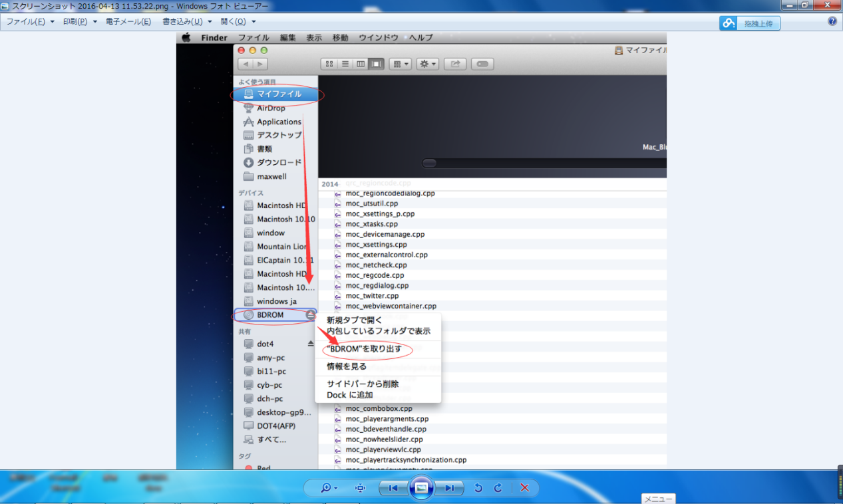
Task: Click the rotate clockwise button
Action: click(498, 488)
